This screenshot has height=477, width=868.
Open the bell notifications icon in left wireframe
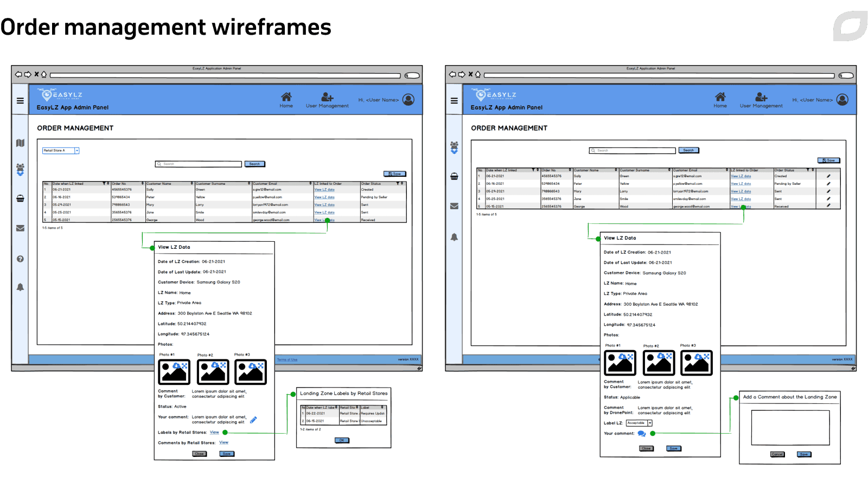[20, 287]
